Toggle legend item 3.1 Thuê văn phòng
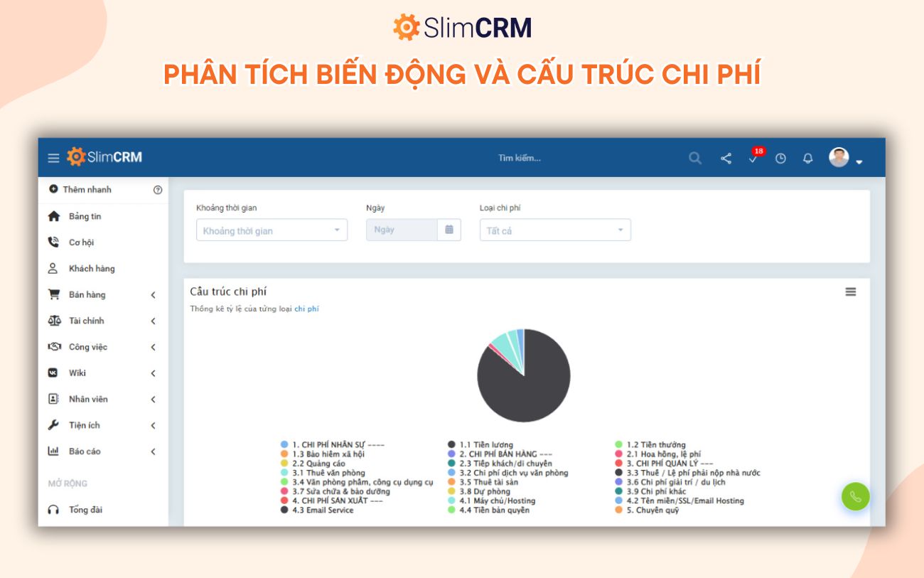 pyautogui.click(x=323, y=473)
